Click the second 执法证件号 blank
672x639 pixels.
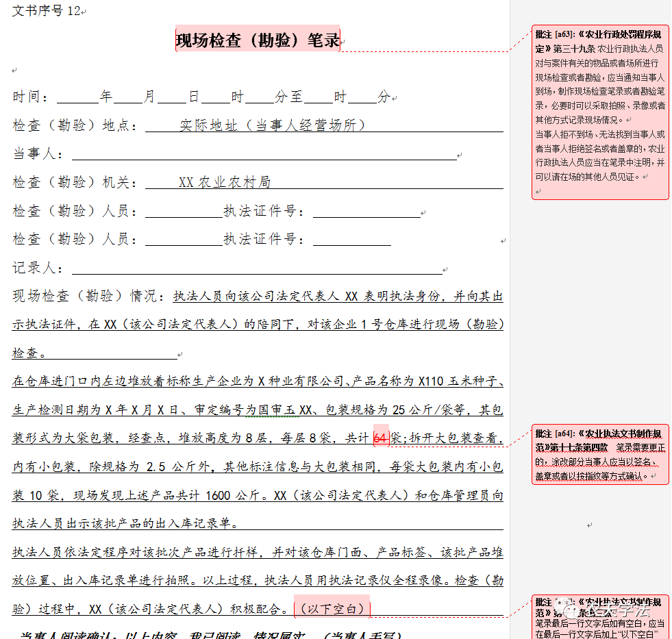351,239
